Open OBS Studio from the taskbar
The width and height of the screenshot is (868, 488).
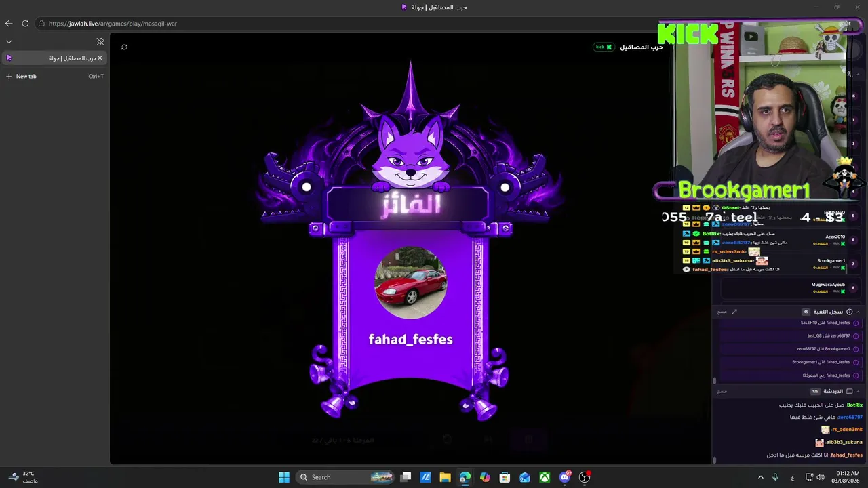585,477
